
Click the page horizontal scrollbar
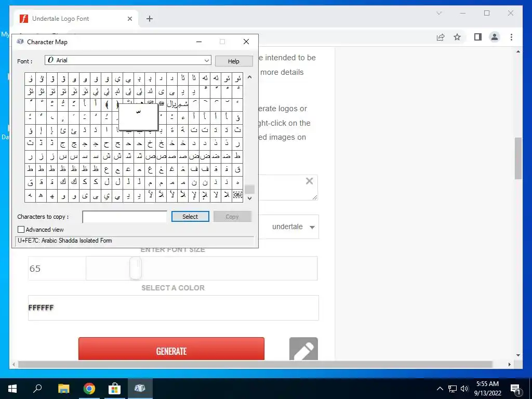tap(255, 364)
